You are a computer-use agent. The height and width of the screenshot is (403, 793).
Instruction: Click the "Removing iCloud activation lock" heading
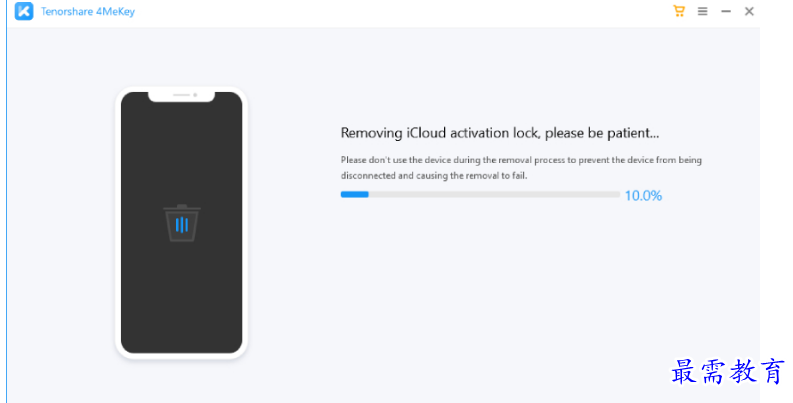click(500, 133)
